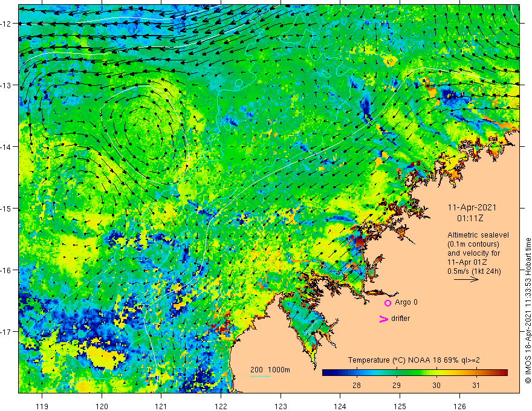
Task: Click the -13 latitude axis label
Action: click(x=6, y=85)
